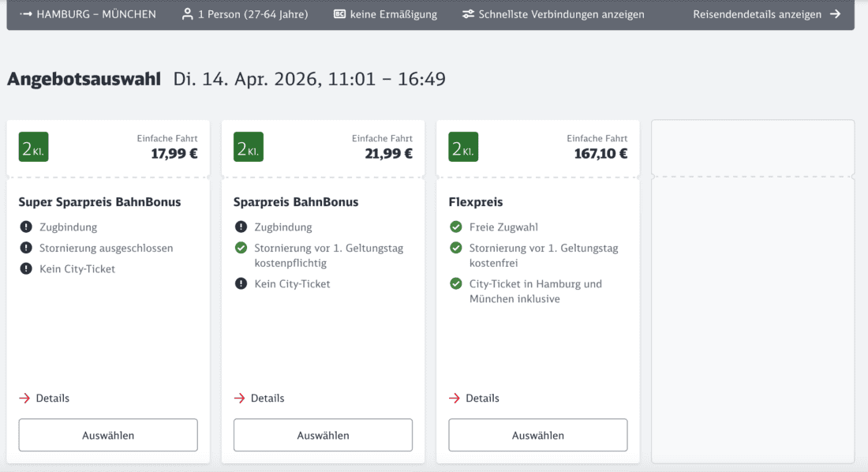This screenshot has height=472, width=868.
Task: Click the Angebotsauswahl heading
Action: point(84,79)
